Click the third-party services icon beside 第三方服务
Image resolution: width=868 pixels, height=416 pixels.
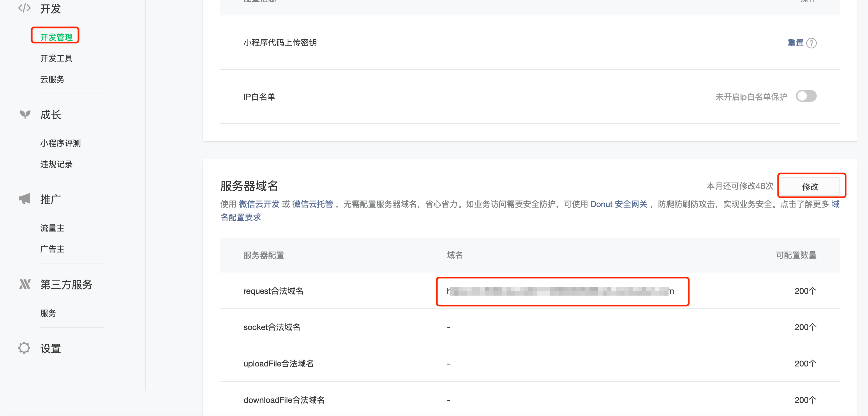click(x=25, y=284)
